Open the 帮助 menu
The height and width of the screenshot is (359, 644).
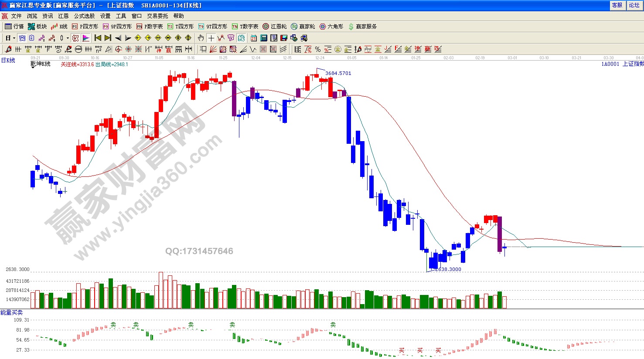pyautogui.click(x=179, y=16)
